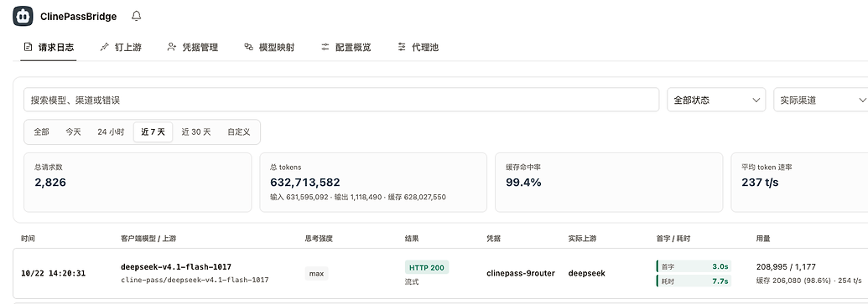Open the 配置概览 tab
Screen dimensions: 868x304
(346, 47)
